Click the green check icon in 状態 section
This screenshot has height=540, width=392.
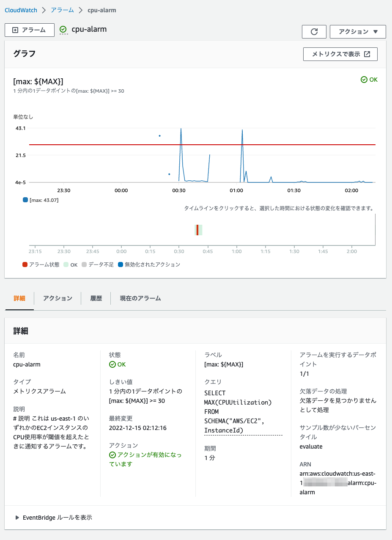click(112, 364)
